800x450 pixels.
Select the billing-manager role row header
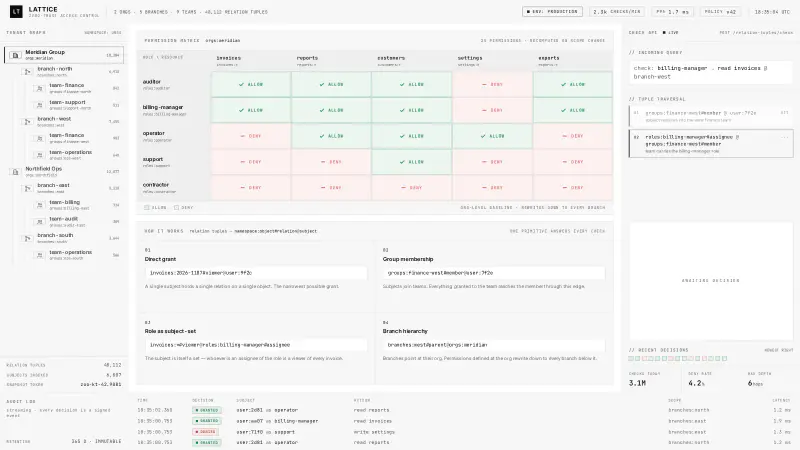point(174,110)
